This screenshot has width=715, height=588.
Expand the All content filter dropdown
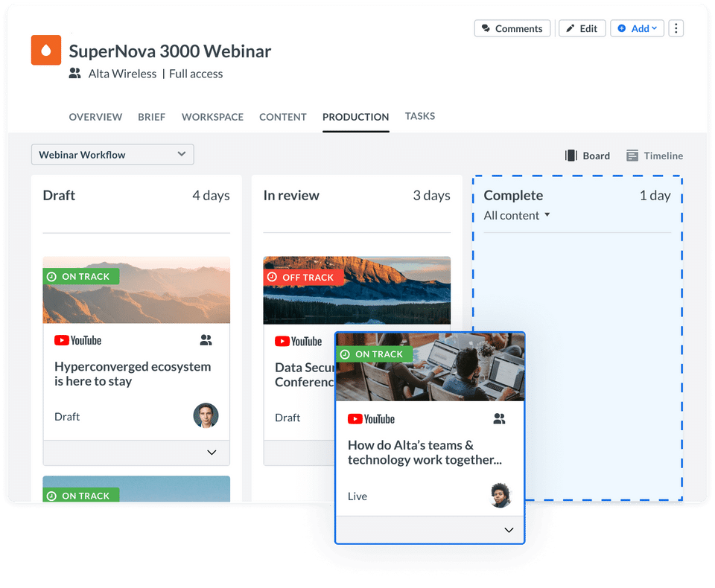[x=517, y=215]
